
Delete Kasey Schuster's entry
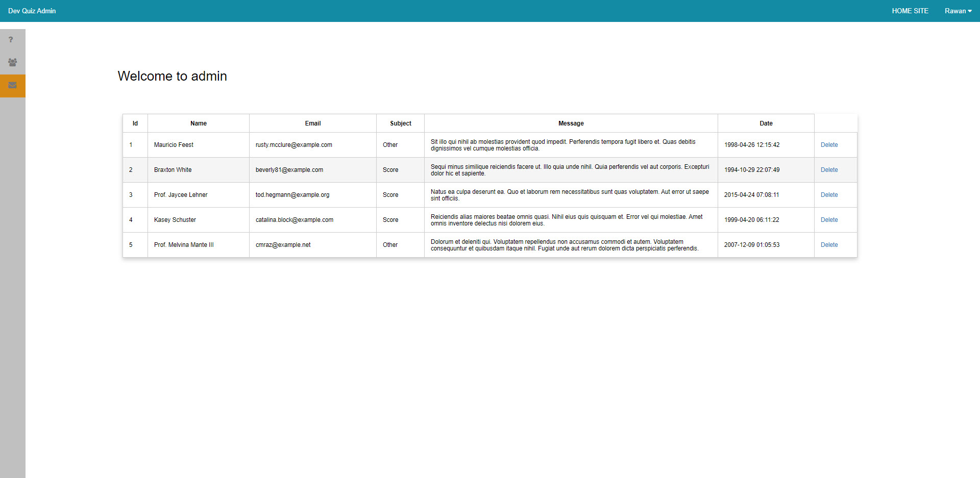[829, 220]
